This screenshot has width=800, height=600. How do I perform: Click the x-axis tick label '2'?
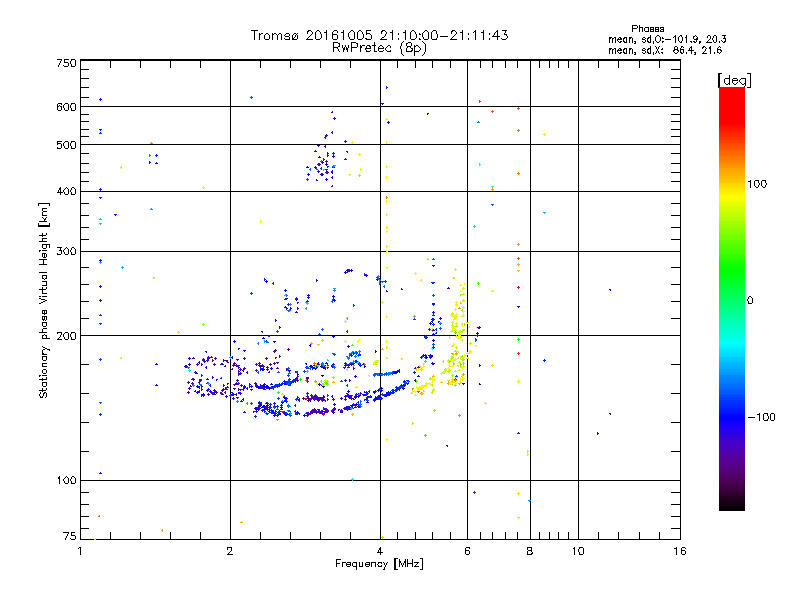230,551
